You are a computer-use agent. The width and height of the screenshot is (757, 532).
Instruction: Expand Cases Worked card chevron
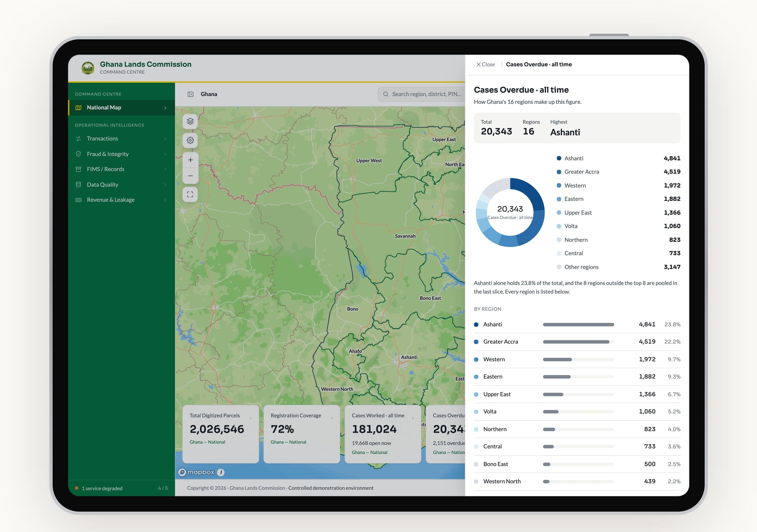click(x=413, y=418)
